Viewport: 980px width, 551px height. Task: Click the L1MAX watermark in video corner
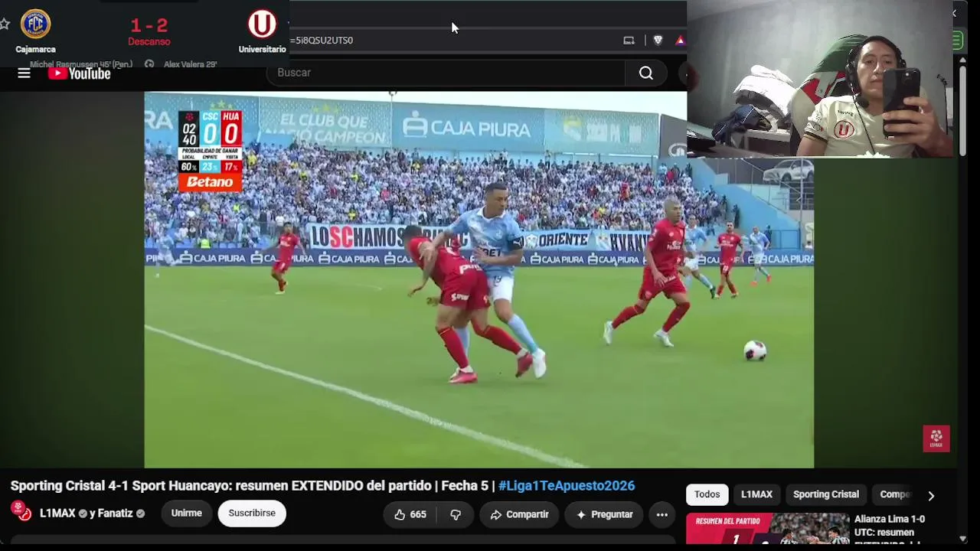pyautogui.click(x=936, y=439)
